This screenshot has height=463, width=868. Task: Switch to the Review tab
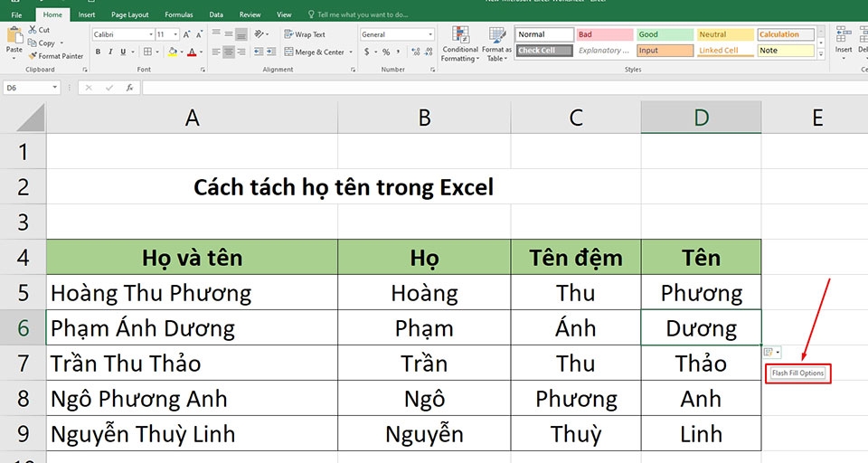tap(250, 15)
